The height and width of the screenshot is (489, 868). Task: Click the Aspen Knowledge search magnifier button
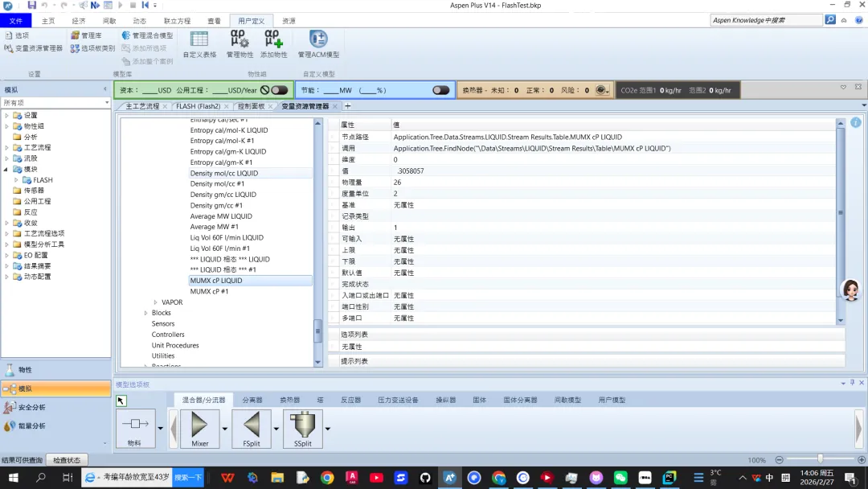pos(830,20)
